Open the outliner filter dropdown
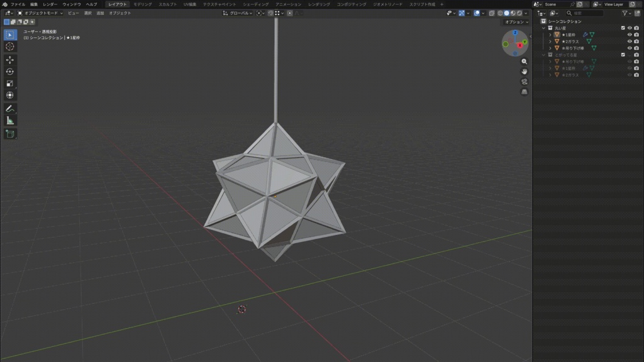 pos(626,13)
